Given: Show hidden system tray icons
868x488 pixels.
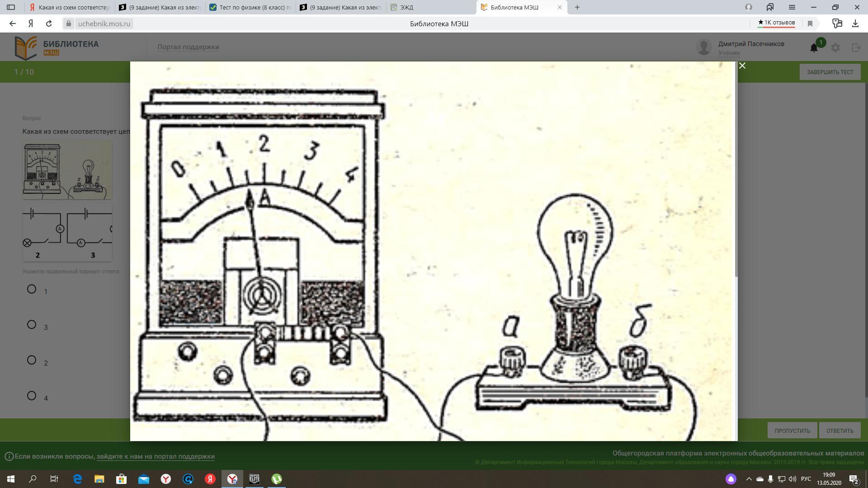Looking at the screenshot, I should coord(749,479).
